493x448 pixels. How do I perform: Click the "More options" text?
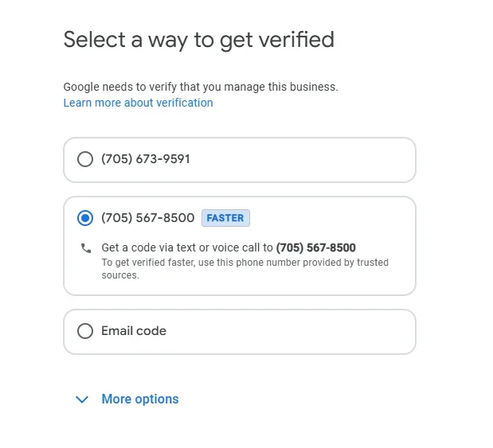coord(140,399)
